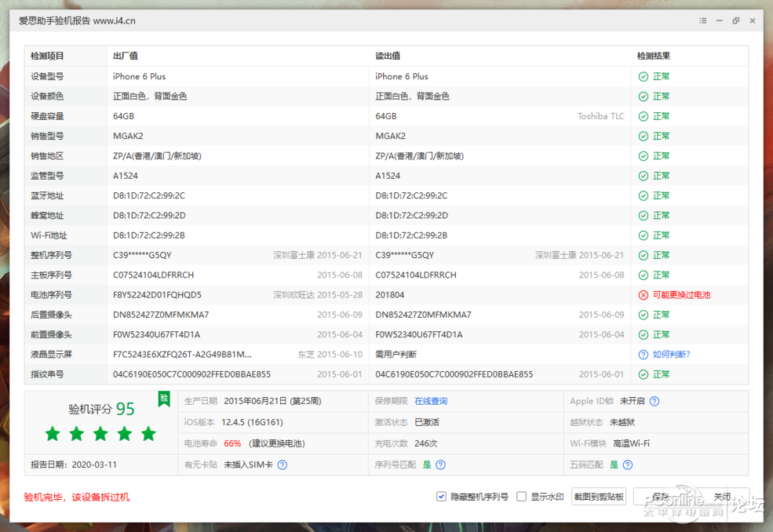The width and height of the screenshot is (773, 532).
Task: Click the green check icon for Wi-Fi地址
Action: (x=644, y=235)
